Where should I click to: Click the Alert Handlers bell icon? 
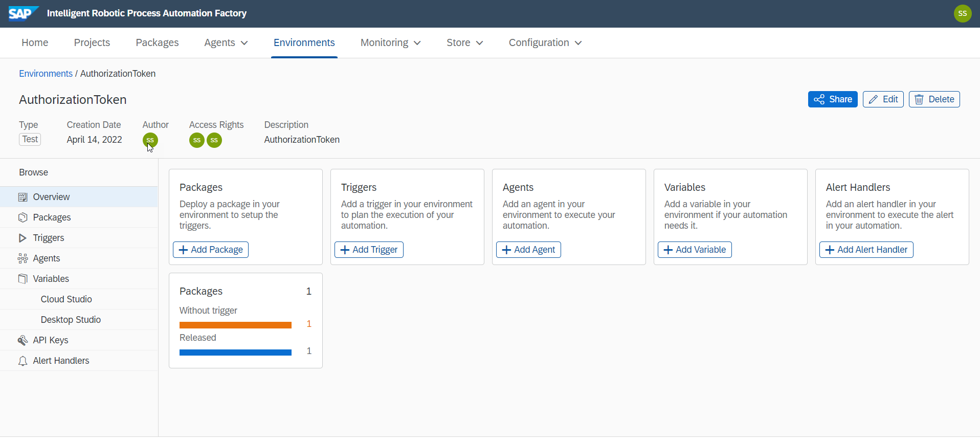[23, 361]
